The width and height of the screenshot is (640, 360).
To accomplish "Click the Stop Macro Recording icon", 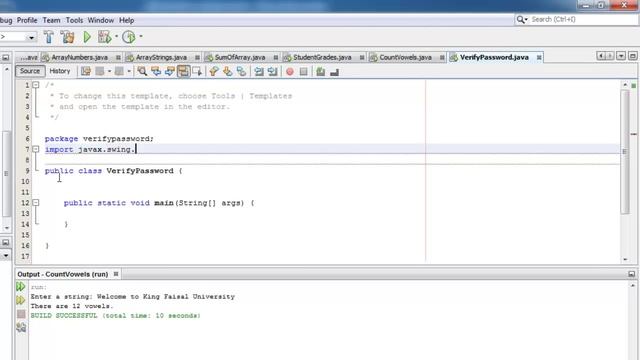I will [303, 72].
